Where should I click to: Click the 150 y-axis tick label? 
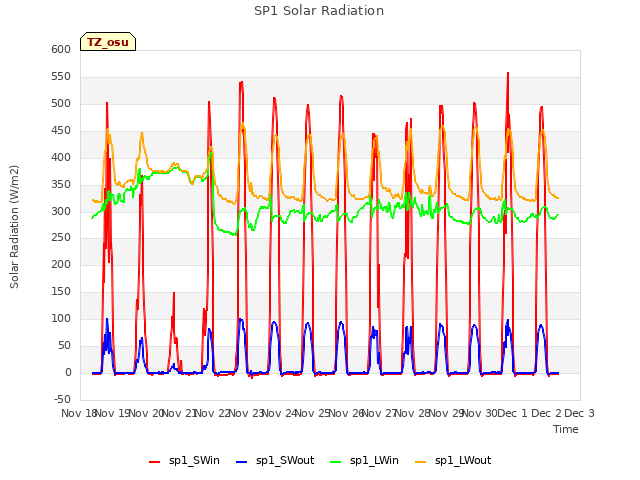click(x=61, y=291)
